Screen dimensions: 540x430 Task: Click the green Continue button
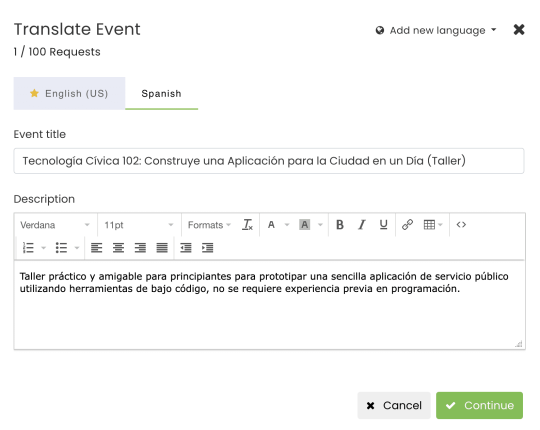tap(479, 405)
